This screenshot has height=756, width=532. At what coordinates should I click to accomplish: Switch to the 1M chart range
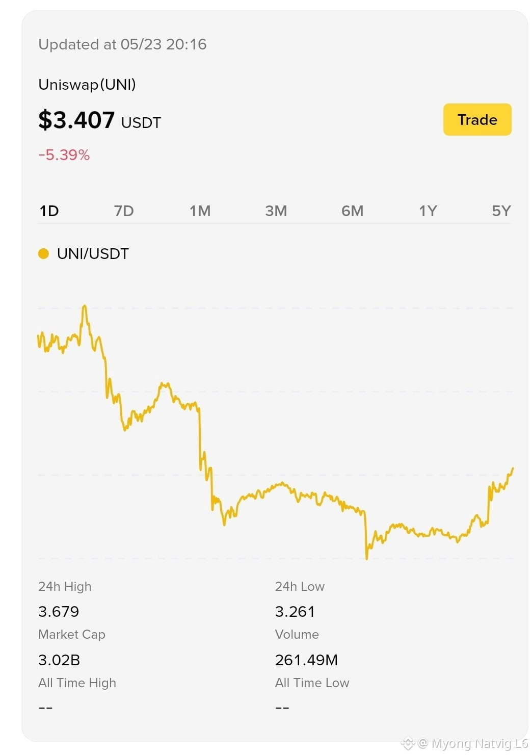click(200, 211)
